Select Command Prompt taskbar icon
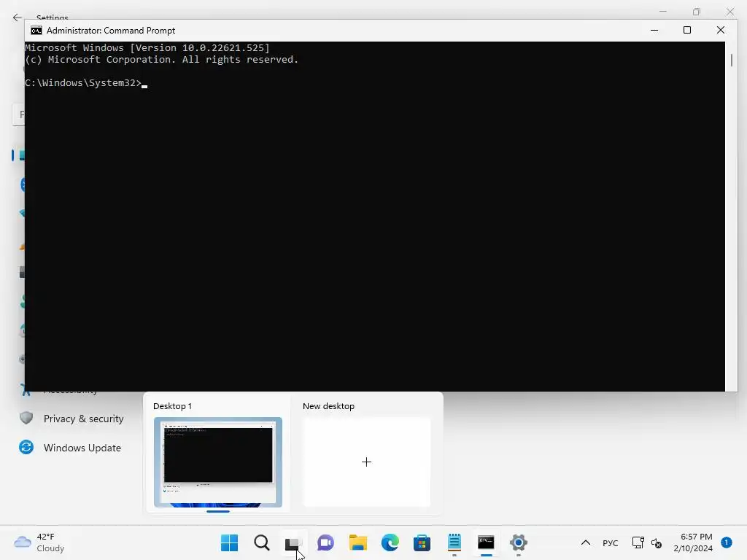 tap(486, 542)
